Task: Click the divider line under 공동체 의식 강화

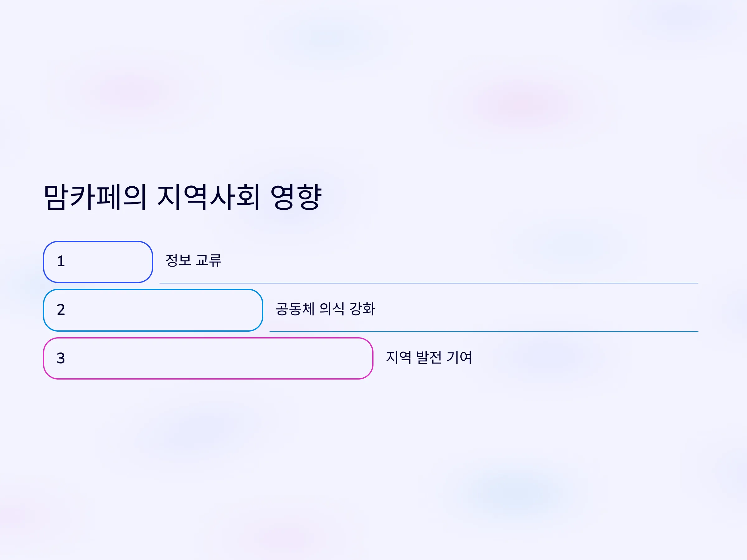Action: point(484,331)
